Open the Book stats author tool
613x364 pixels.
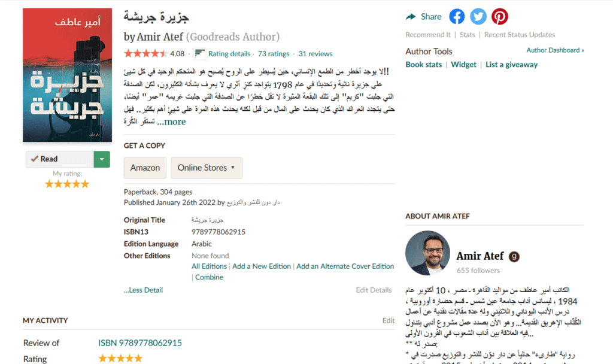point(423,65)
